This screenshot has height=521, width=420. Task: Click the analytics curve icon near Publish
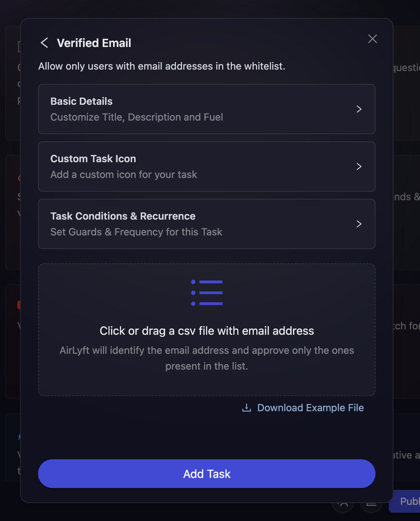(x=343, y=504)
